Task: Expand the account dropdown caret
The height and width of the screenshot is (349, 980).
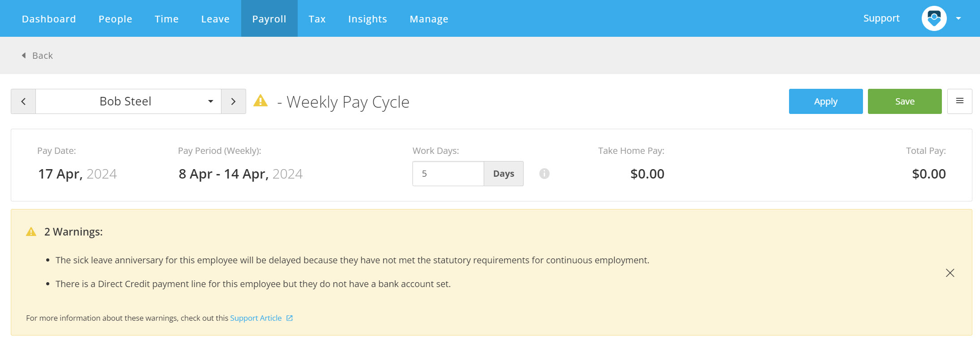Action: 958,18
